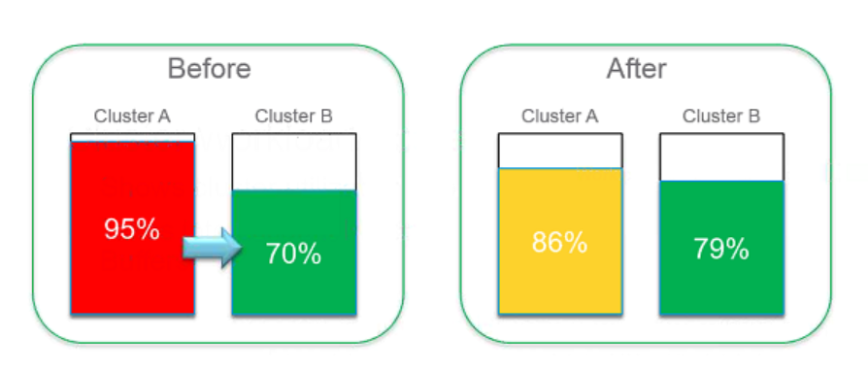Click the 70% percentage text
The image size is (868, 372).
pos(294,254)
